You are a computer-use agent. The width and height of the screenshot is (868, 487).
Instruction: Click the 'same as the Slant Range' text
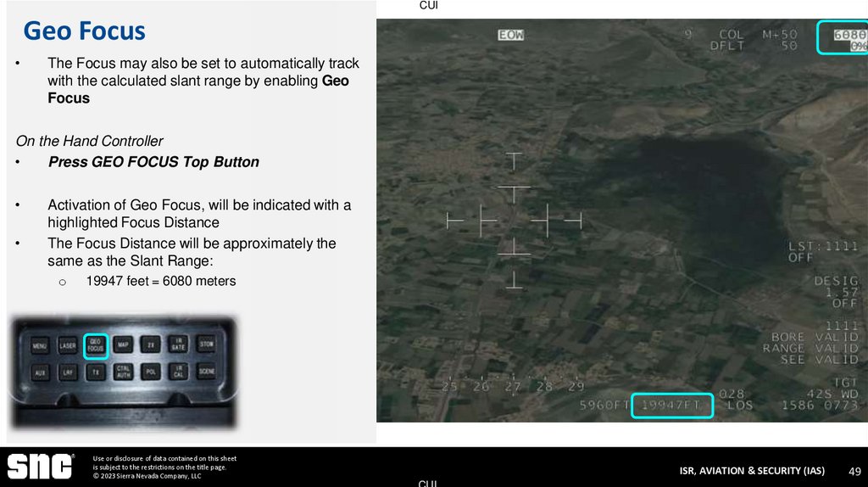pos(130,260)
